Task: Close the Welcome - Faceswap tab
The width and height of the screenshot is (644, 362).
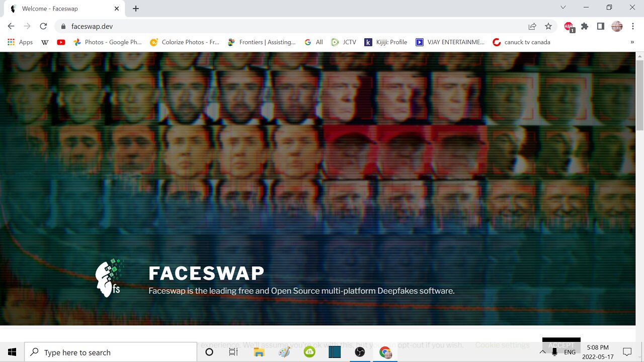Action: click(117, 9)
